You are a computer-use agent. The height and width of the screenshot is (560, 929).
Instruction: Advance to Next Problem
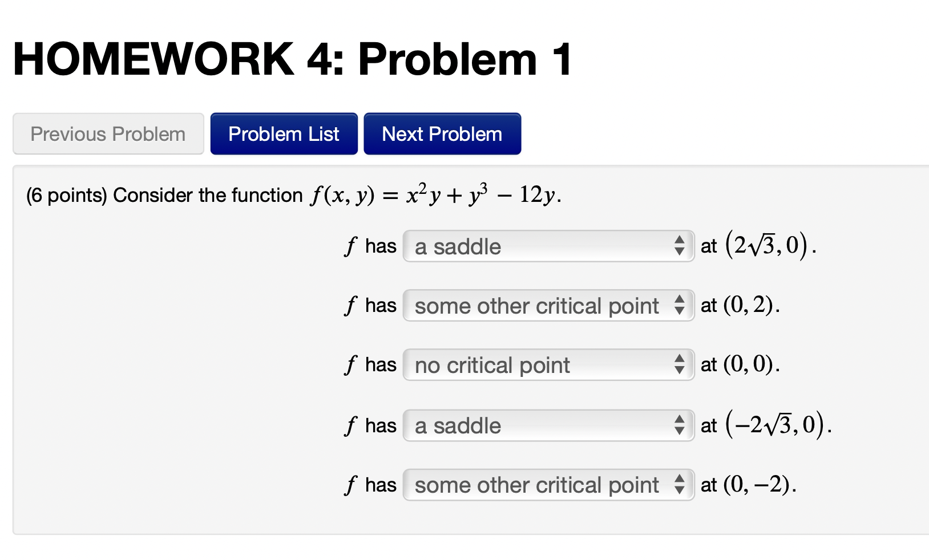tap(442, 133)
